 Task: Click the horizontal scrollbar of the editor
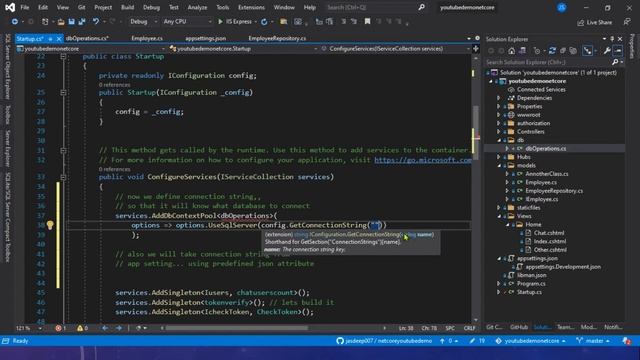coord(237,328)
